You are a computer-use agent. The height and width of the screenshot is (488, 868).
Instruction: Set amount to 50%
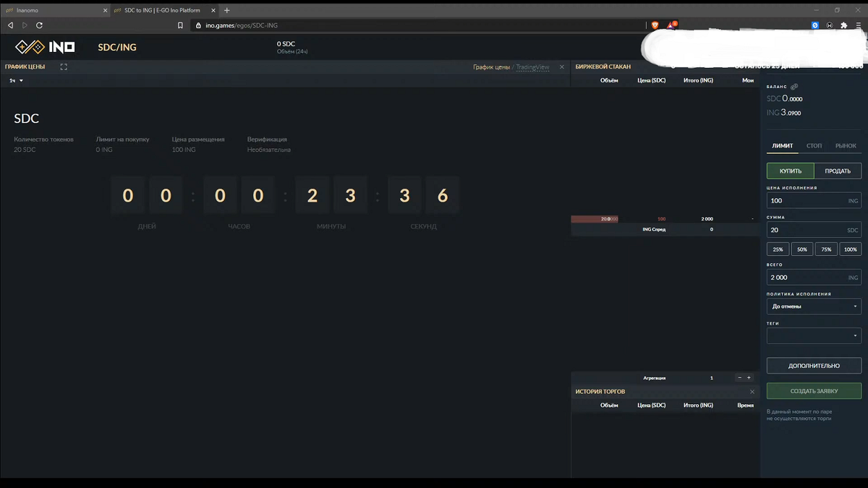[801, 249]
